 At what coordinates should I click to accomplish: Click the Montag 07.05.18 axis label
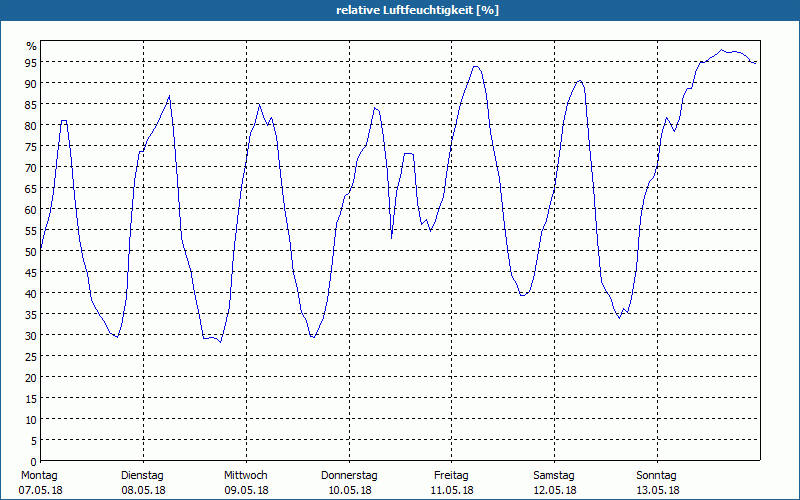pos(40,482)
